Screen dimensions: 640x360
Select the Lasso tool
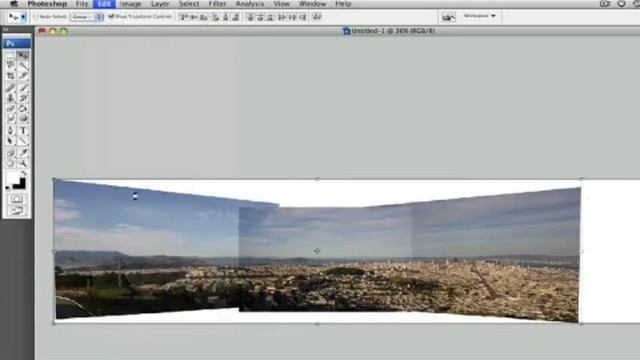11,65
